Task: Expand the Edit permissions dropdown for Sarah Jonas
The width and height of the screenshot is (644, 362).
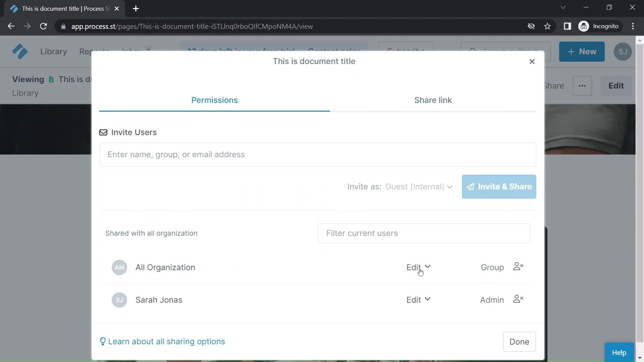Action: click(418, 300)
